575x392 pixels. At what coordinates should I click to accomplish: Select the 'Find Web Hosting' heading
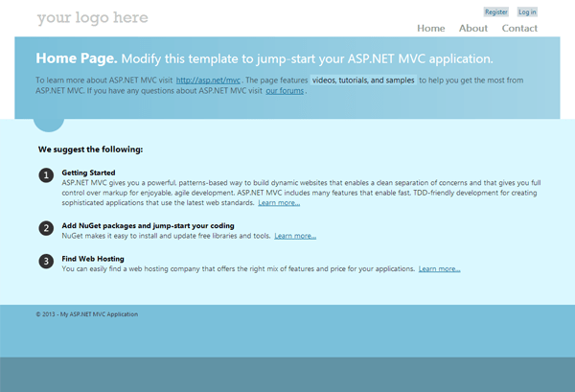click(x=93, y=259)
